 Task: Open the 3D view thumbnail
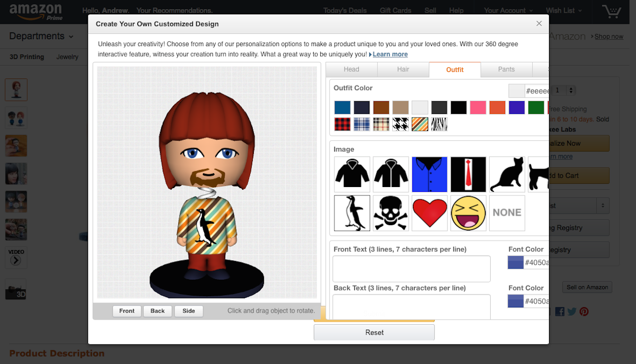point(16,289)
